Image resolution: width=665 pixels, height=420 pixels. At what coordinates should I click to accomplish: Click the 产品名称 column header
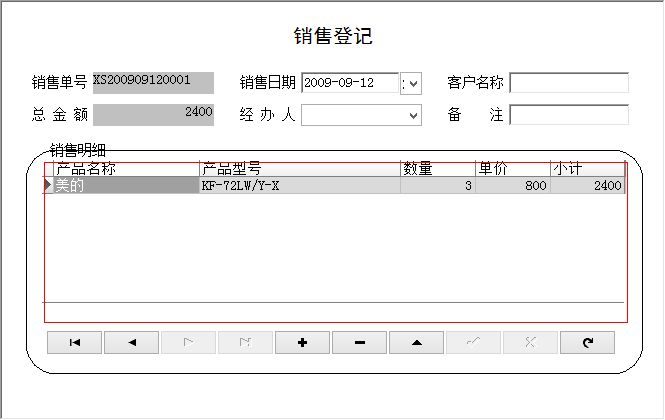126,169
